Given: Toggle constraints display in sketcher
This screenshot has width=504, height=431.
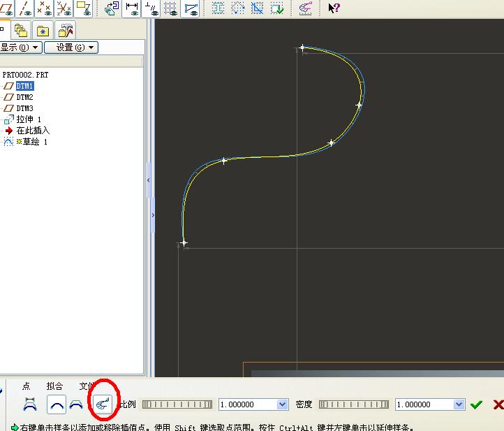Looking at the screenshot, I should pos(151,8).
